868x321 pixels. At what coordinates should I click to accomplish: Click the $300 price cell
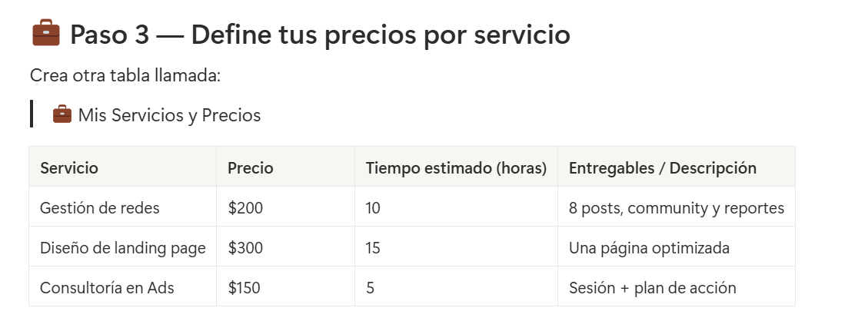point(244,247)
